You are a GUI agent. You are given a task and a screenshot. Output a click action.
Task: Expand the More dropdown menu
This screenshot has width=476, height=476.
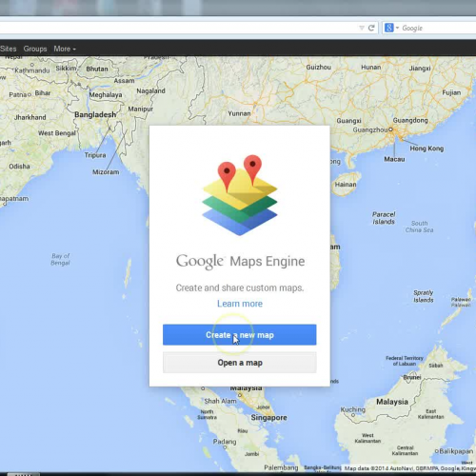click(65, 49)
